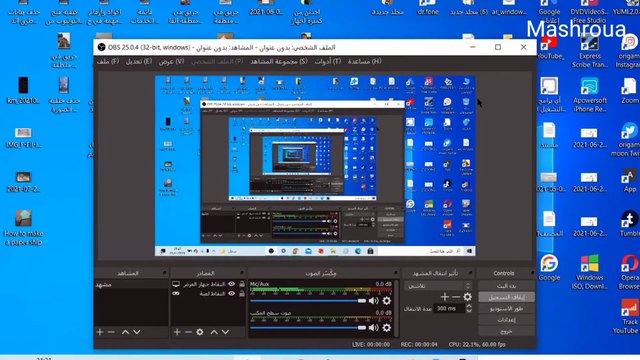Remove the selected scene with the minus icon

(111, 332)
